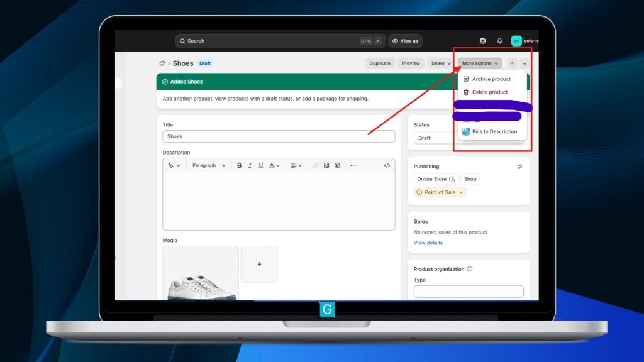Insert video using play icon
The height and width of the screenshot is (362, 644).
click(x=337, y=165)
